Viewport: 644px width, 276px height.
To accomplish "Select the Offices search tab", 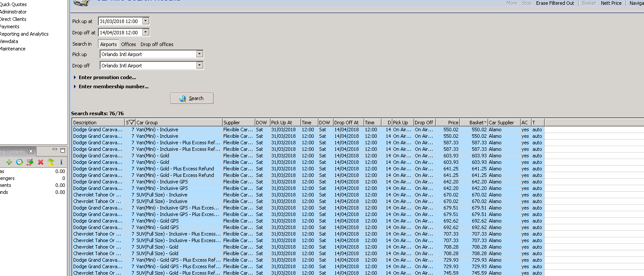I will 128,44.
